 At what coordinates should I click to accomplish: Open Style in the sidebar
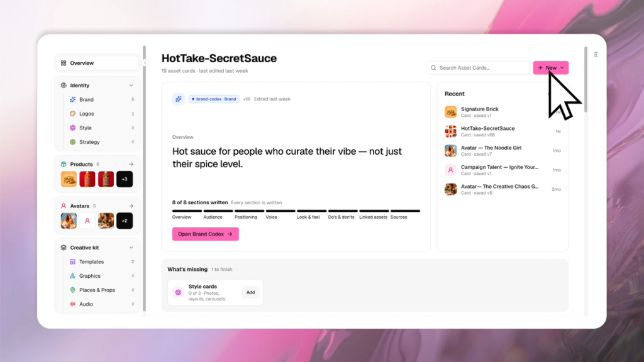101,128
